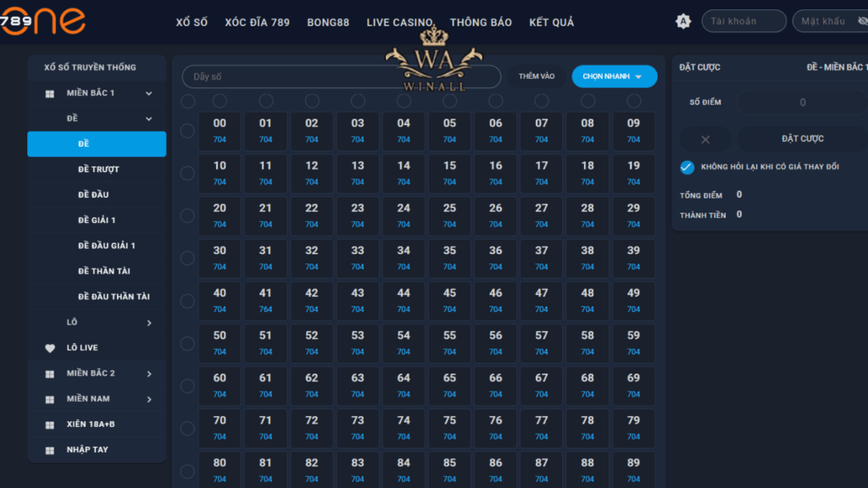
Task: Click the grid icon beside Xiên 18A+B
Action: coord(49,424)
